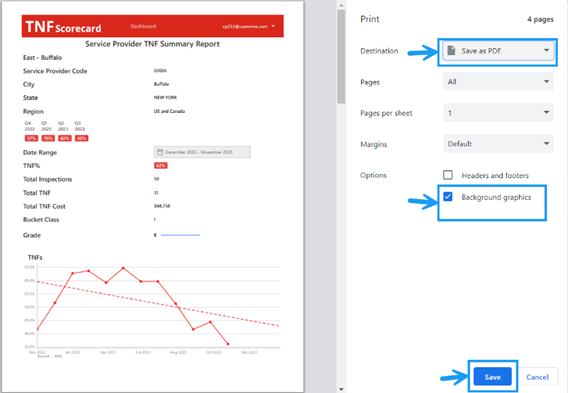Expand the Pages dropdown set to All
Viewport: 568px width, 393px height.
[498, 82]
